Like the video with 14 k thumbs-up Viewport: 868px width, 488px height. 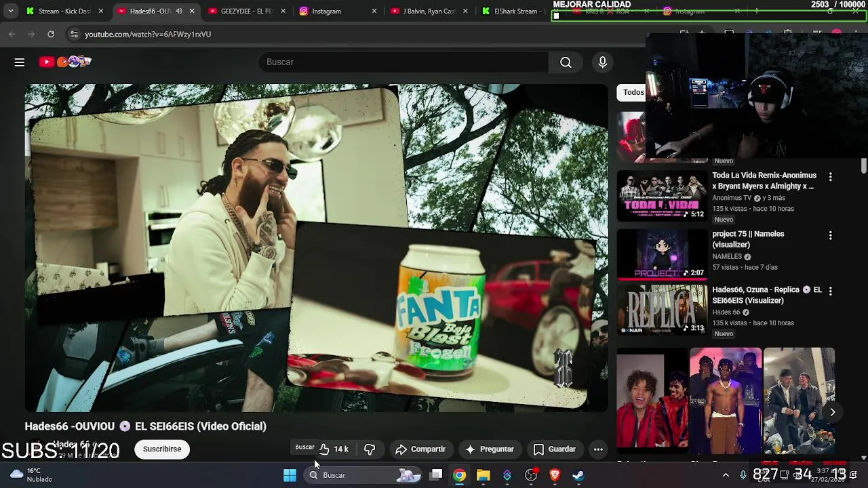pyautogui.click(x=334, y=449)
